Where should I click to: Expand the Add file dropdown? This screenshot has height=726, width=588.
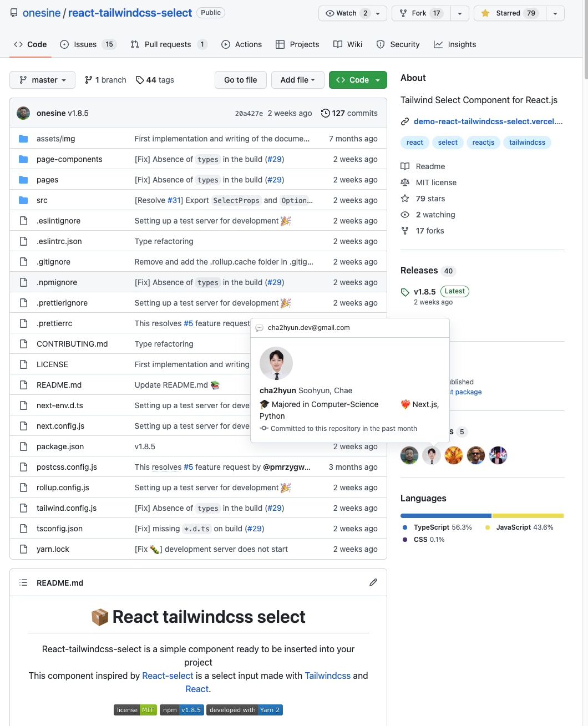click(297, 80)
